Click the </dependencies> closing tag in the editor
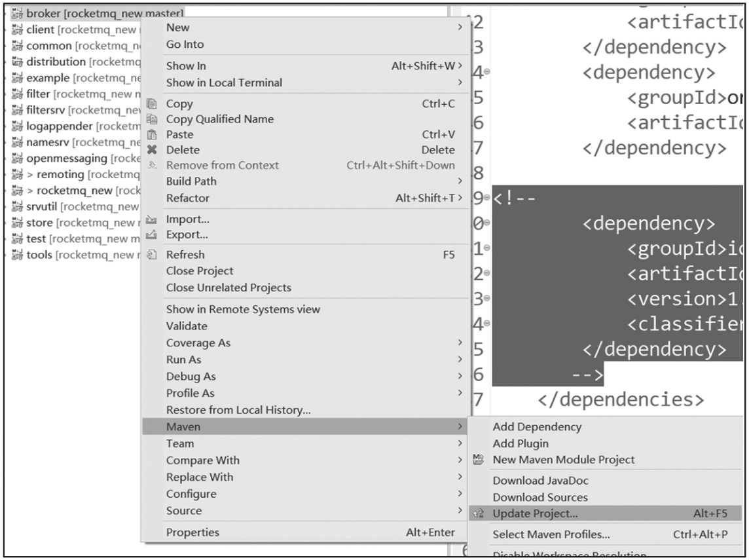This screenshot has height=560, width=749. [621, 400]
